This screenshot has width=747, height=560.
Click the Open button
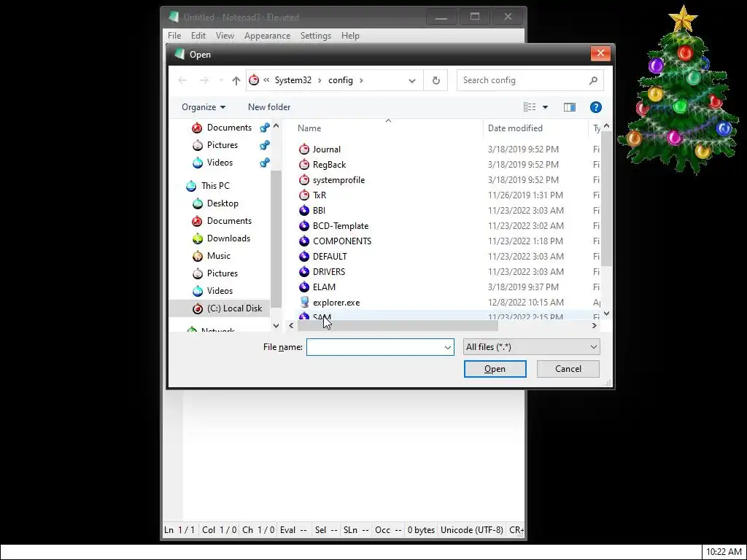[x=495, y=368]
